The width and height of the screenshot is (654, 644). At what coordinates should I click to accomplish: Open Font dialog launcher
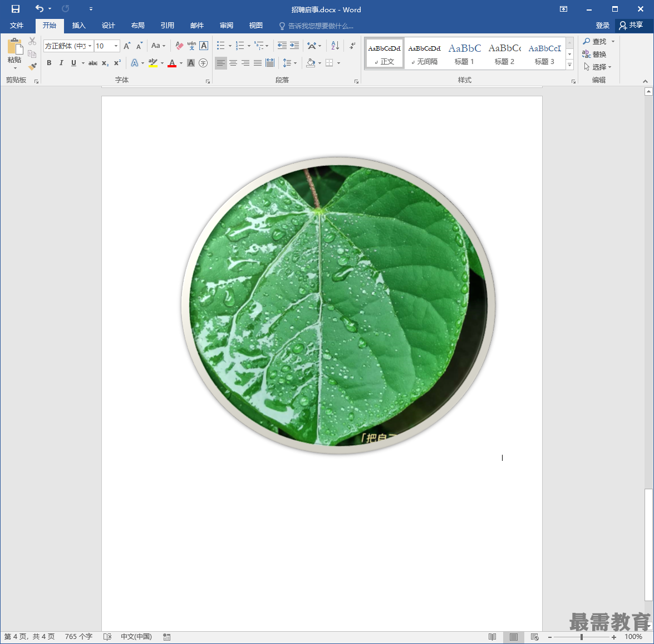pos(208,81)
